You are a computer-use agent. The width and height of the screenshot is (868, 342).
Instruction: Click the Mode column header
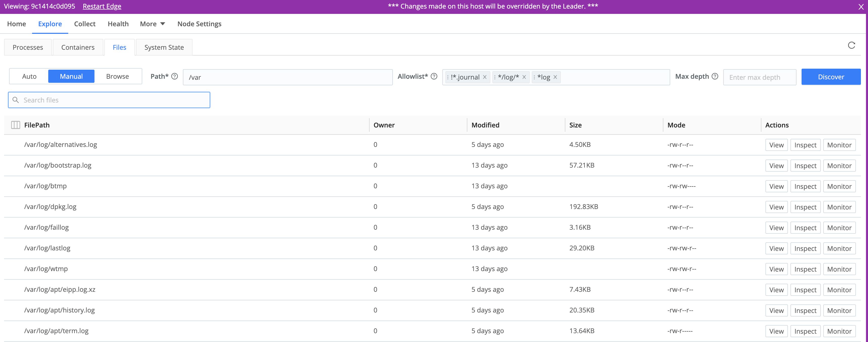676,125
